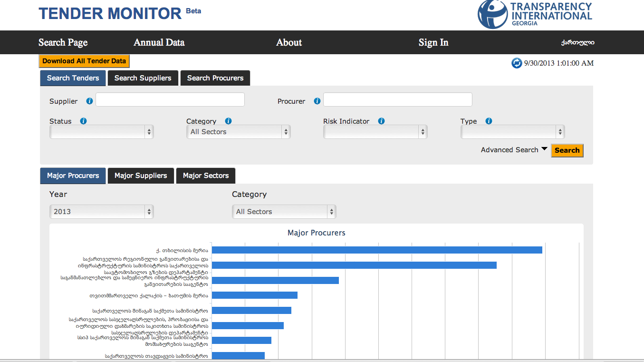Image resolution: width=644 pixels, height=362 pixels.
Task: Click the Category info icon in search
Action: point(228,121)
